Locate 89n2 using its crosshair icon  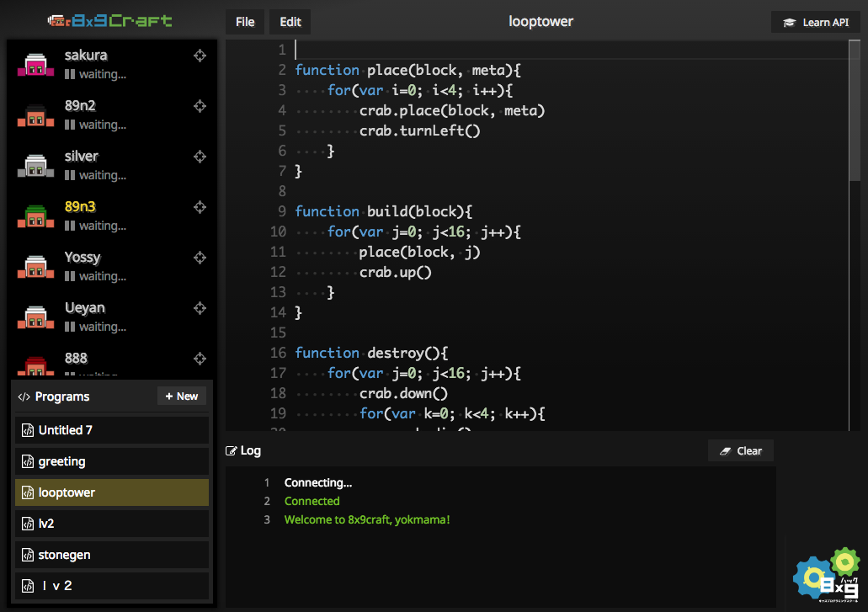coord(200,106)
